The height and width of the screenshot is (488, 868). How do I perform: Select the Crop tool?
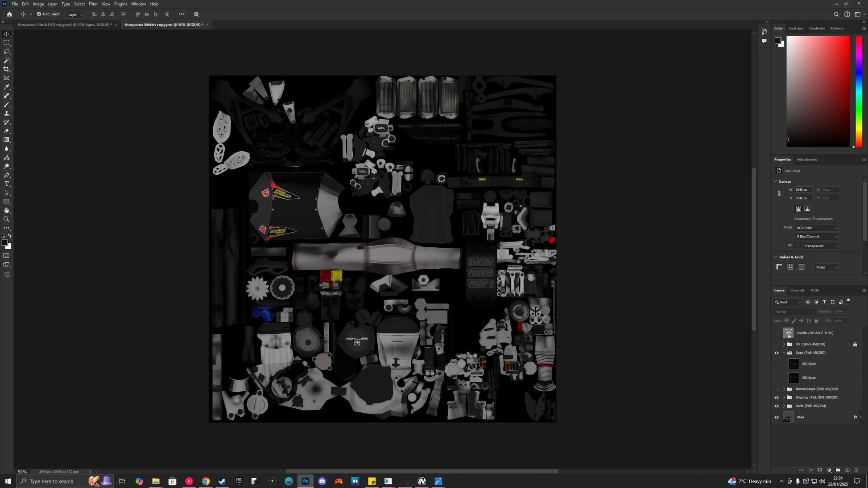[7, 69]
